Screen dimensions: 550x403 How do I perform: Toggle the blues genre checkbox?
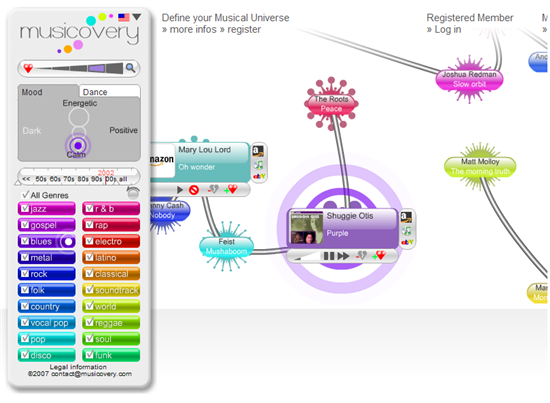[x=25, y=241]
